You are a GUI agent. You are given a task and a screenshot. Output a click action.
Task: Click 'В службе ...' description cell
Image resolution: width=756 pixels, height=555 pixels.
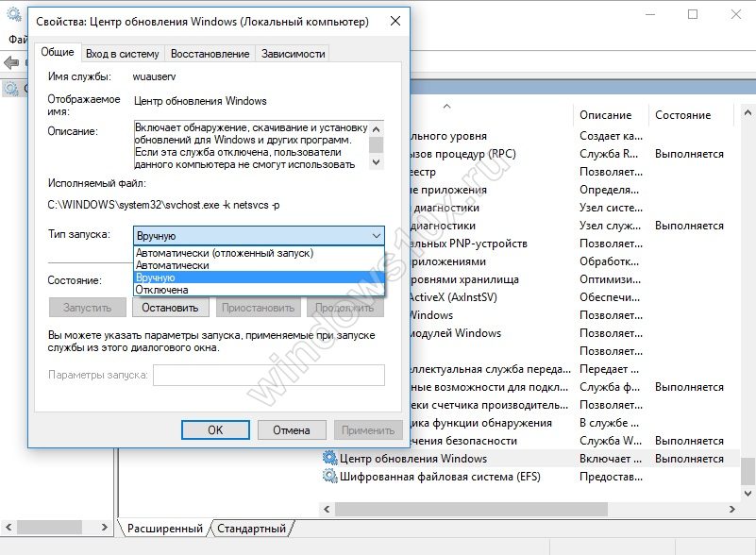pyautogui.click(x=609, y=423)
